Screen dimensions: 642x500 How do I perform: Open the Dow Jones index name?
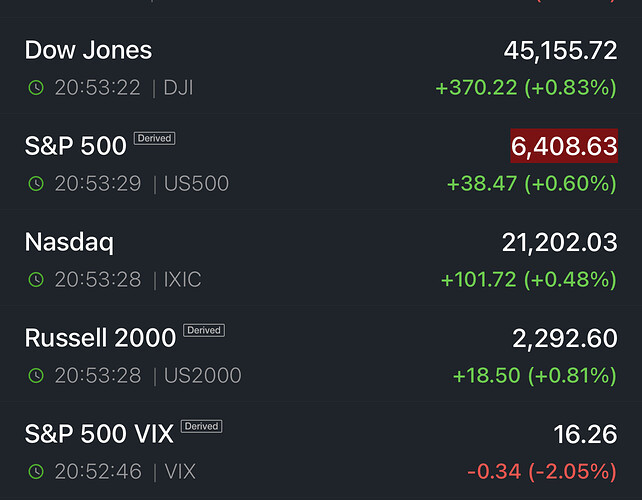[88, 50]
